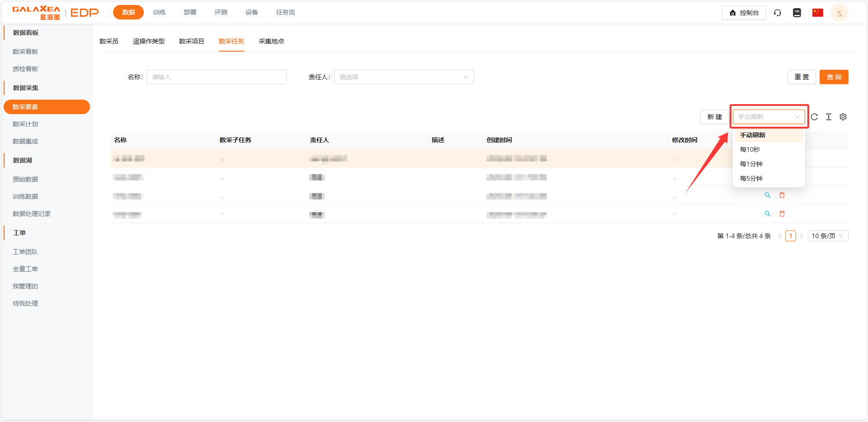Viewport: 868px width, 422px height.
Task: Expand the 责任人 select dropdown
Action: [403, 77]
